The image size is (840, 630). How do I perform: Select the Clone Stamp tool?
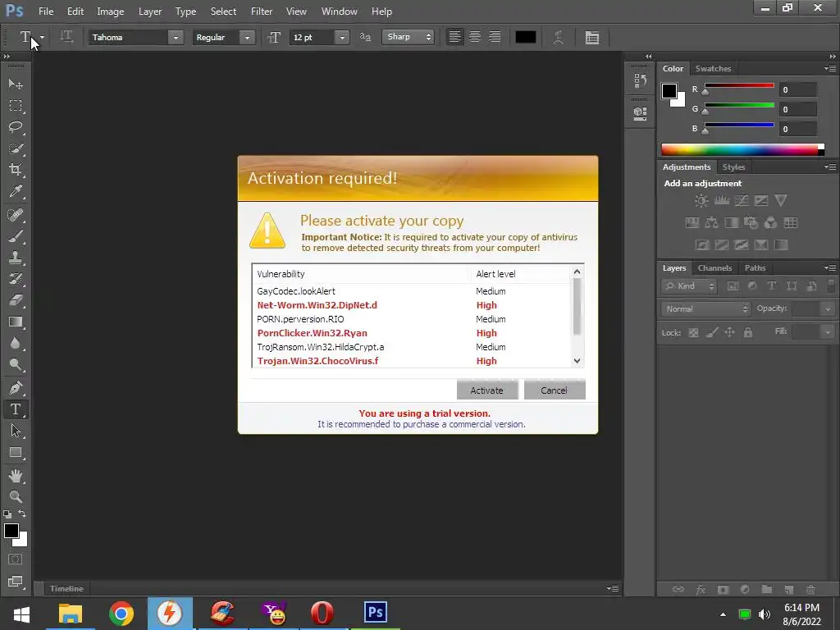click(x=16, y=258)
